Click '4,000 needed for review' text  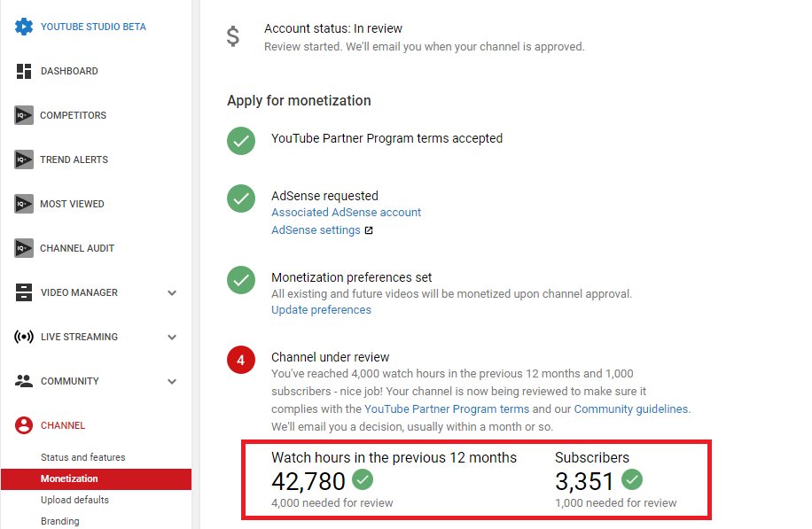click(332, 502)
